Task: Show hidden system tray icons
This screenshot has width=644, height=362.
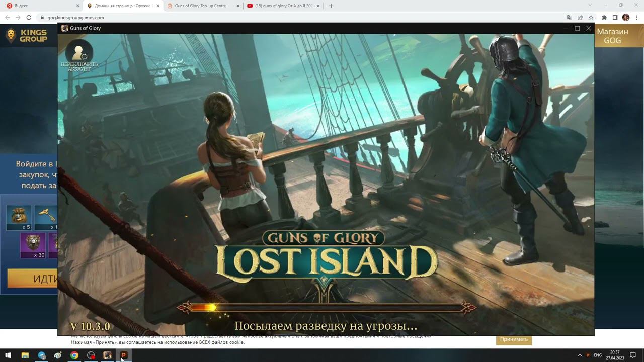Action: (x=580, y=355)
